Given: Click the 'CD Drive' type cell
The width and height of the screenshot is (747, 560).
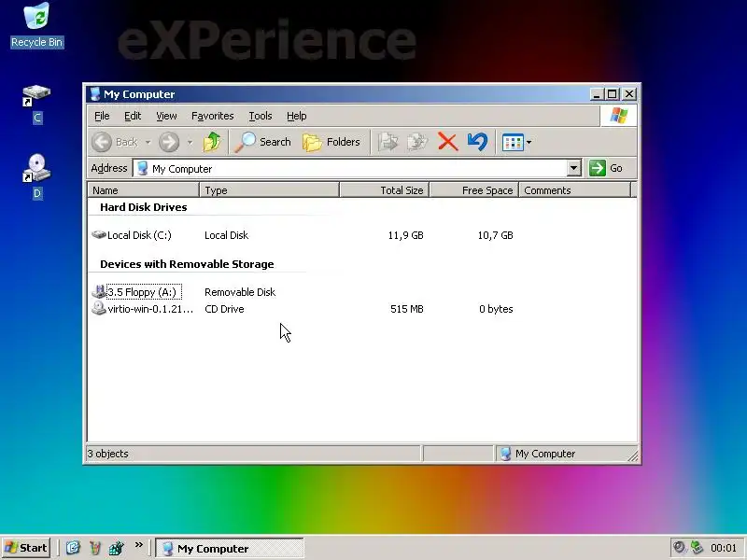Looking at the screenshot, I should click(x=224, y=309).
